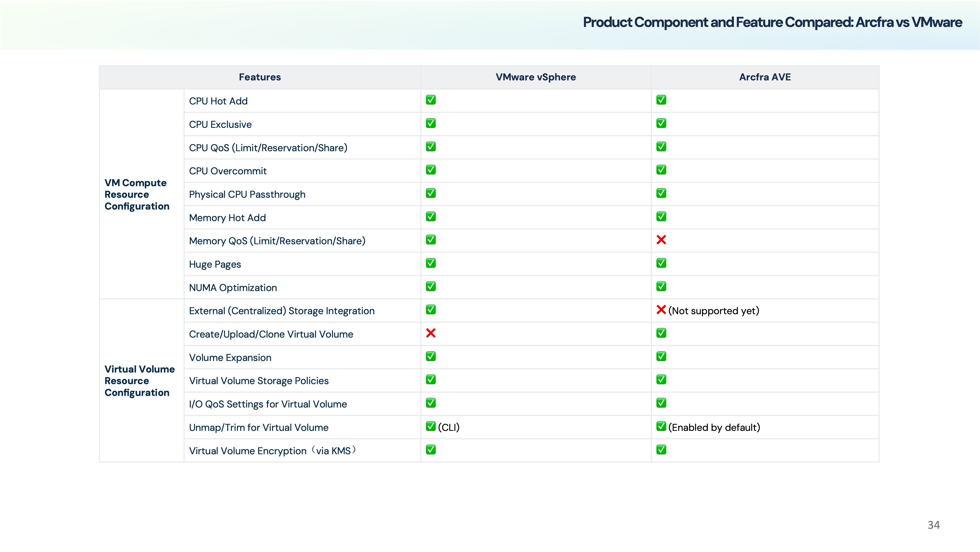Viewport: 980px width, 552px height.
Task: Click Arcfra check for Memory Hot Add
Action: coord(661,217)
